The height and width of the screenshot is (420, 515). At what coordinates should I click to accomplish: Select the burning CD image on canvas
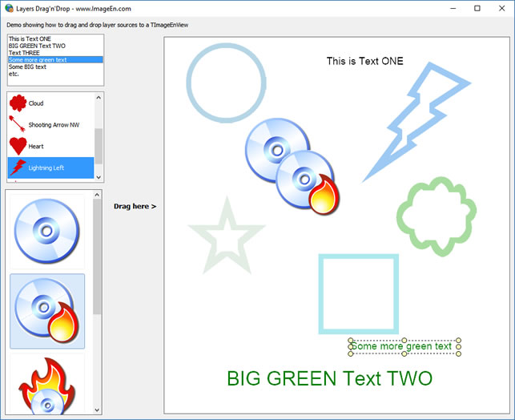tap(308, 183)
